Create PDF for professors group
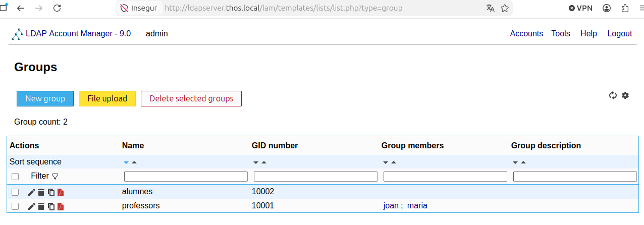 (61, 206)
